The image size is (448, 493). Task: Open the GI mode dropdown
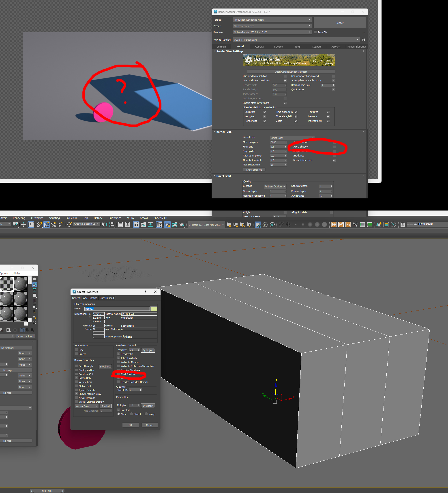[x=275, y=186]
